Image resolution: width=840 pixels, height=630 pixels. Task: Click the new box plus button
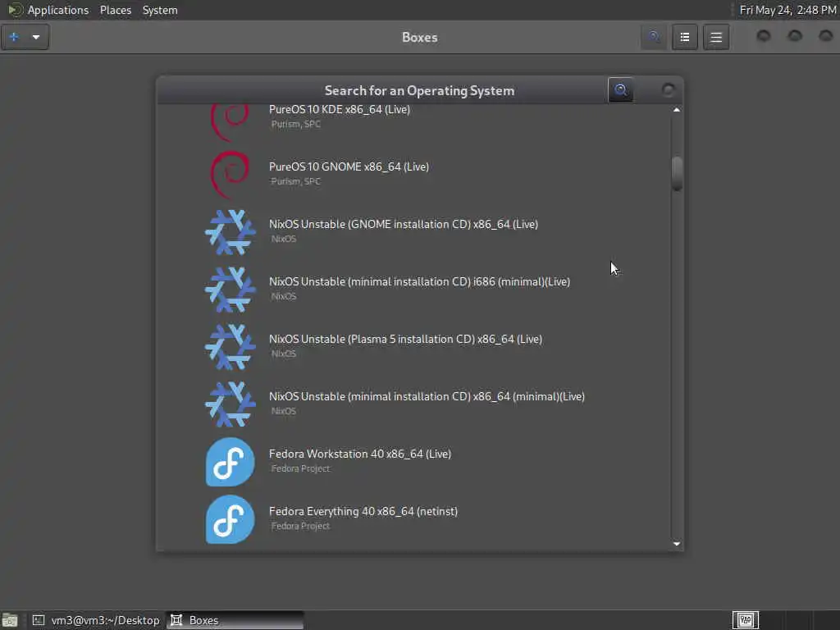click(14, 37)
